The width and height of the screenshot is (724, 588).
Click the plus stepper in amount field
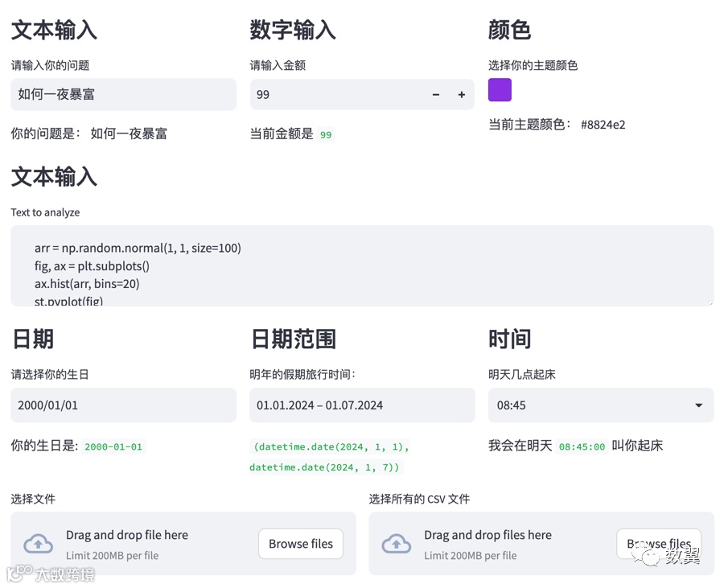click(461, 95)
